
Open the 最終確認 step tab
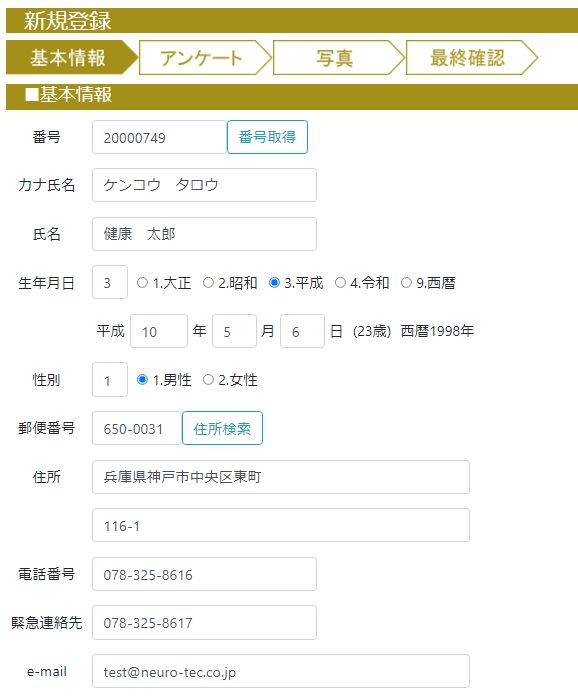(471, 58)
